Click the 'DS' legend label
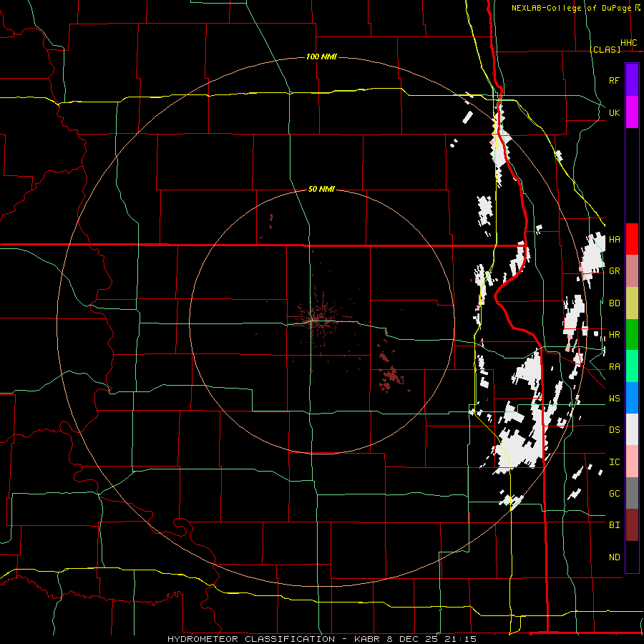 [614, 430]
